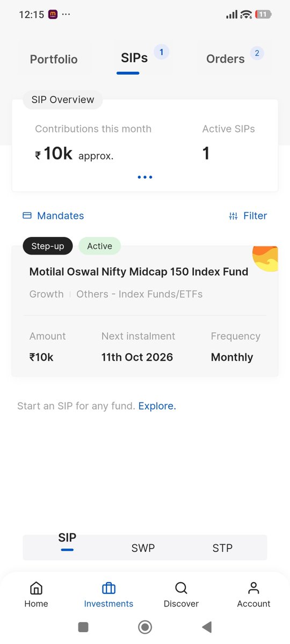The width and height of the screenshot is (290, 644).
Task: Open the Mandates link
Action: (x=61, y=216)
